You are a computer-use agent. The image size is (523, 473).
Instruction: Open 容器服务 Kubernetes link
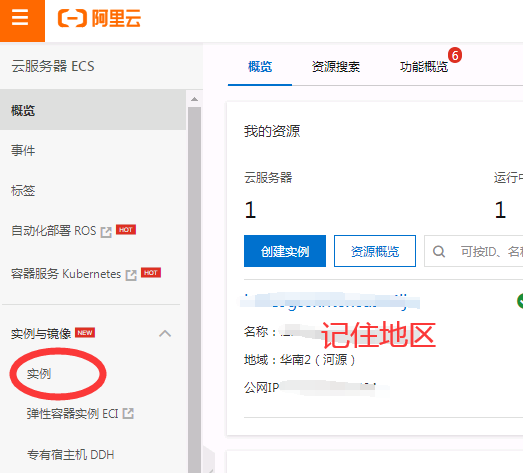click(66, 274)
